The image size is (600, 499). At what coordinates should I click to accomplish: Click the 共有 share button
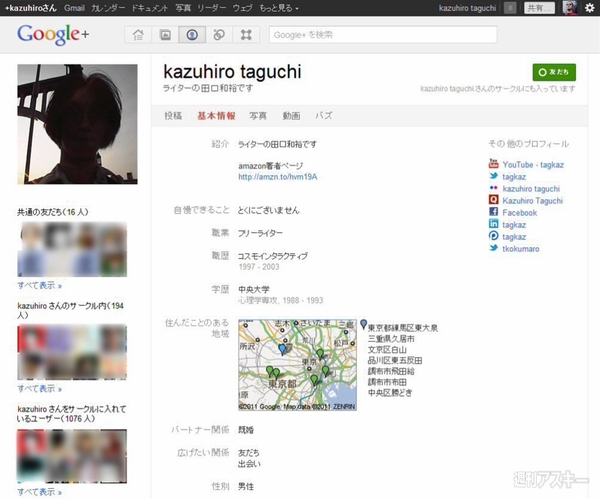click(539, 8)
